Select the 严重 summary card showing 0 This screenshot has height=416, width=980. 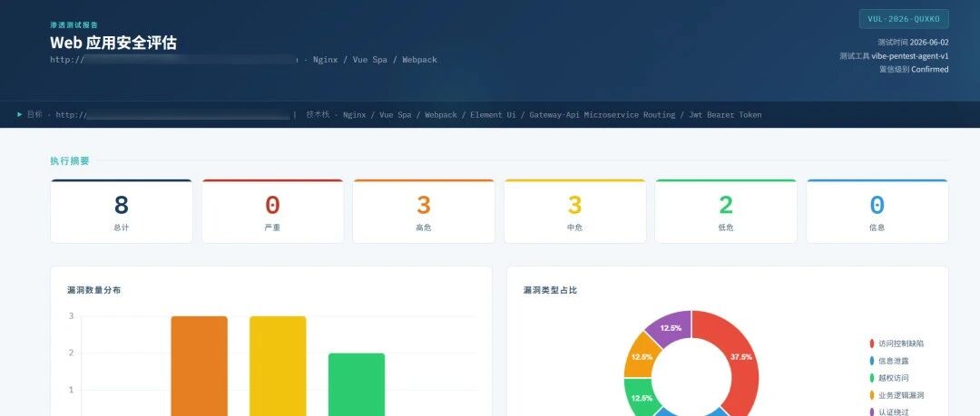pyautogui.click(x=272, y=211)
